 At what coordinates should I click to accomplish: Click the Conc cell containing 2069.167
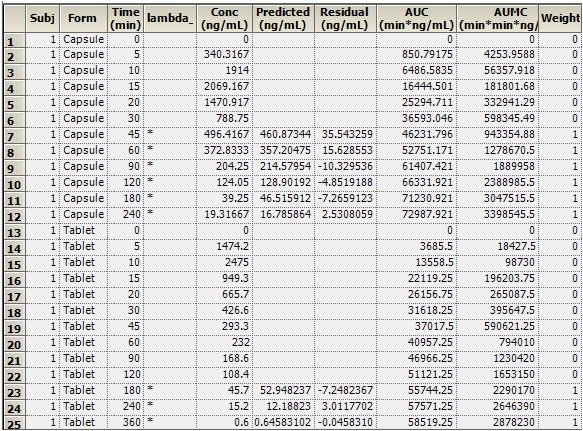(x=224, y=87)
